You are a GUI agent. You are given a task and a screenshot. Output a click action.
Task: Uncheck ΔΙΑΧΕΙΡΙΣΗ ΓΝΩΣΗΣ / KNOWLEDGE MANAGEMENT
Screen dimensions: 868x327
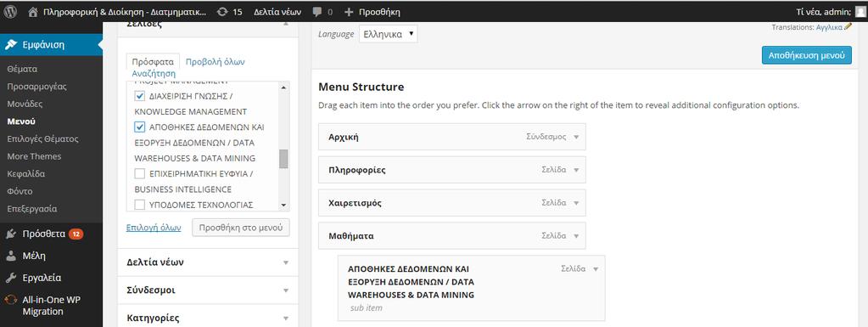140,96
